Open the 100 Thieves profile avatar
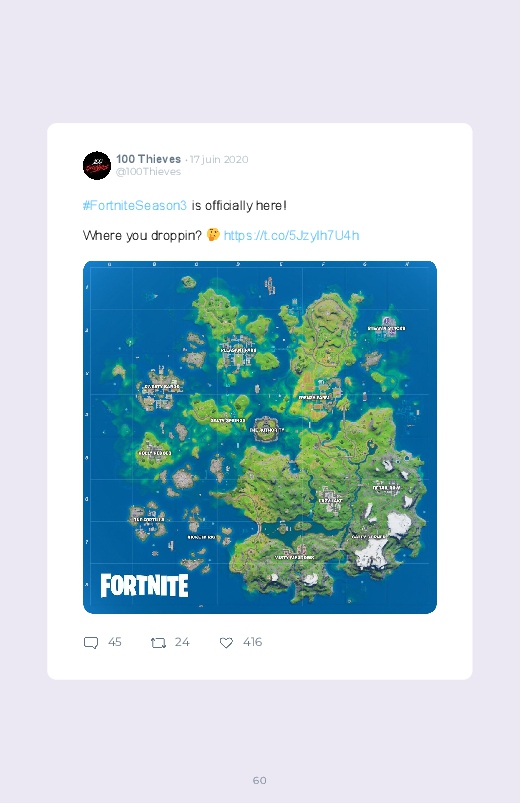Screen dimensions: 520x803 pyautogui.click(x=97, y=165)
